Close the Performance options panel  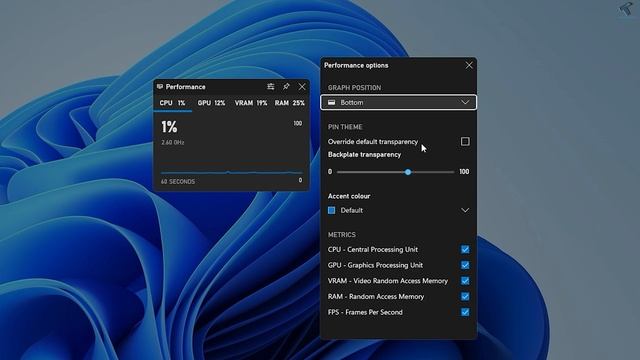(x=469, y=65)
